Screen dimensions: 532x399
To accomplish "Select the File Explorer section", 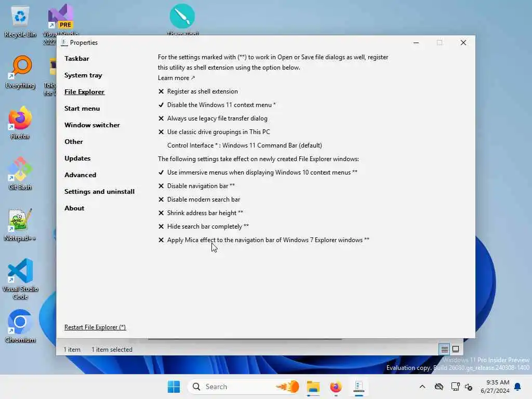I will (x=85, y=91).
